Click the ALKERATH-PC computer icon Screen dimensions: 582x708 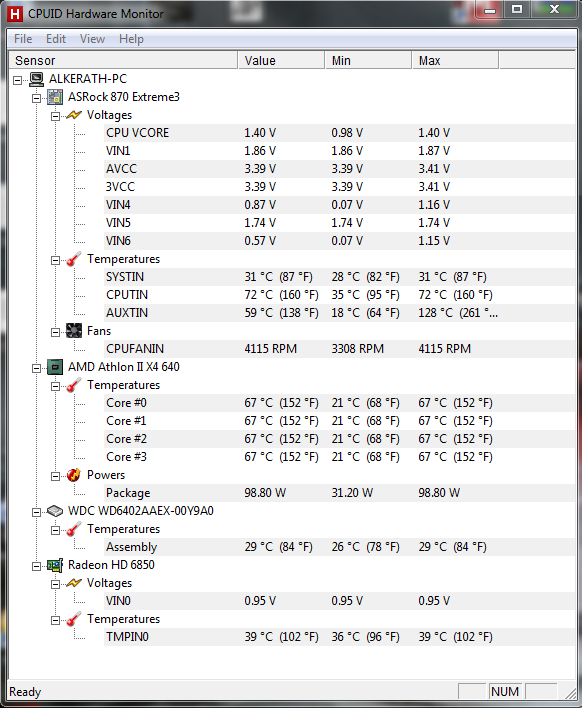pos(37,79)
